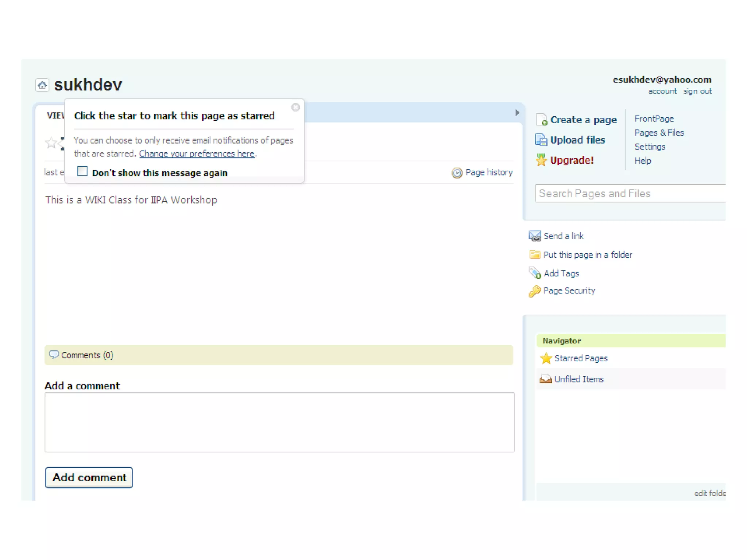Viewport: 747px width, 560px height.
Task: Click the Upload files icon
Action: 541,140
